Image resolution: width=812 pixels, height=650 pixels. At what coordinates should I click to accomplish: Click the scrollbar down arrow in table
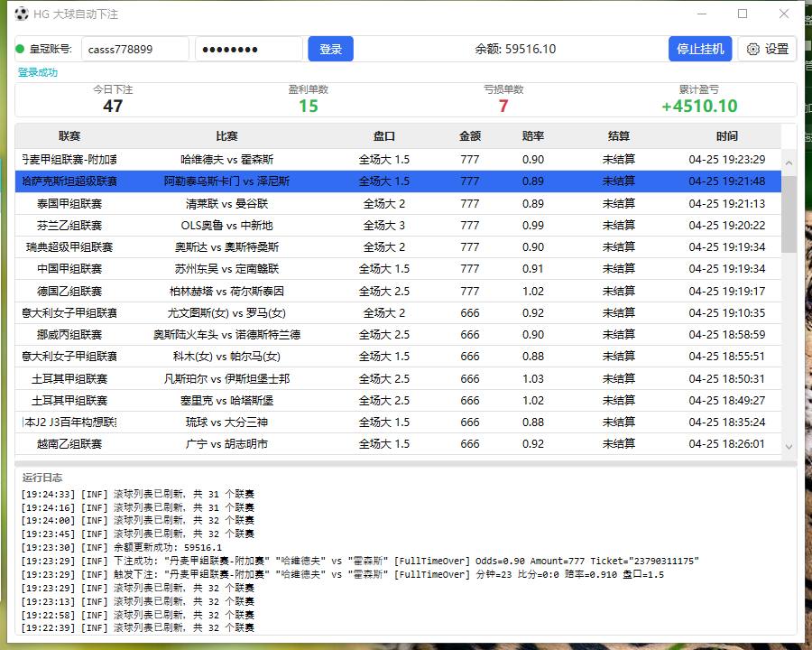[x=789, y=446]
